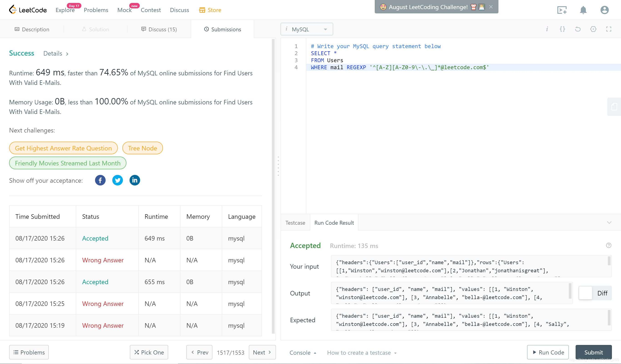Share acceptance on LinkedIn icon

click(135, 180)
